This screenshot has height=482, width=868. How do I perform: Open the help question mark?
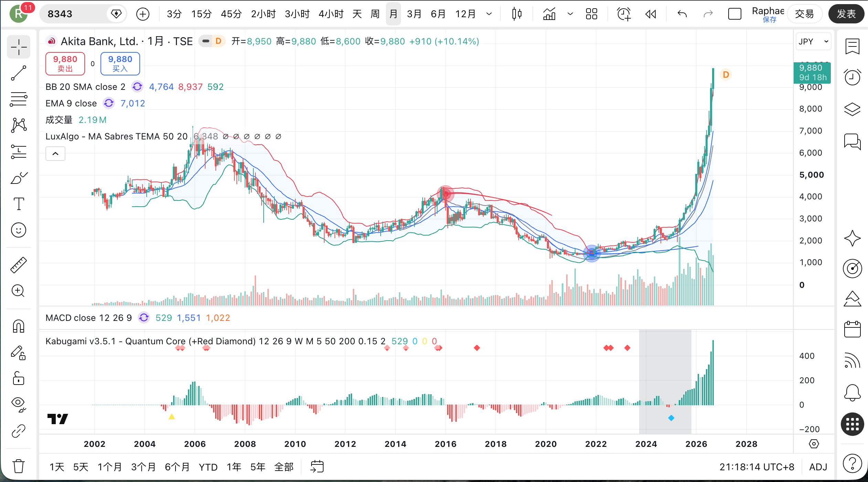pos(852,463)
